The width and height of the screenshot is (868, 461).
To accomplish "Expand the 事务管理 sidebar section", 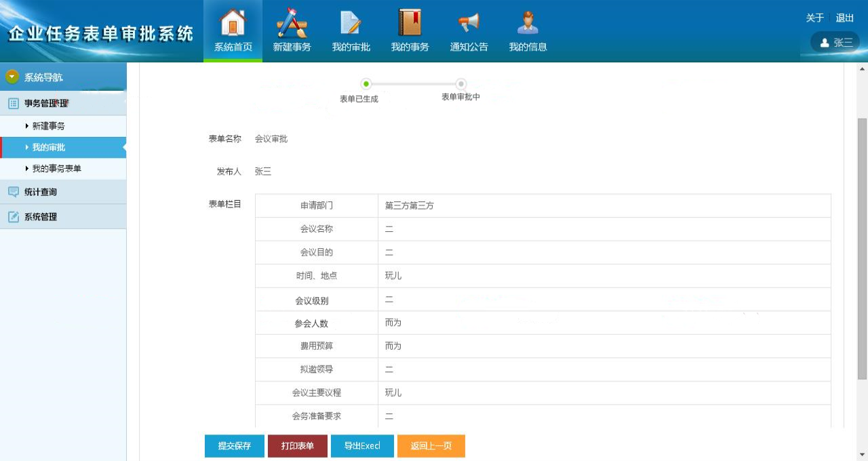I will click(x=46, y=103).
